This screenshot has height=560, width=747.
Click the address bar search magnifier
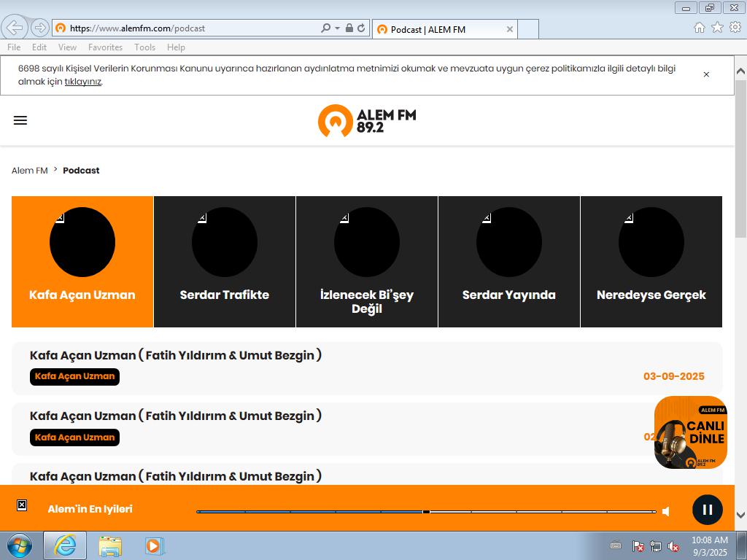[x=326, y=28]
